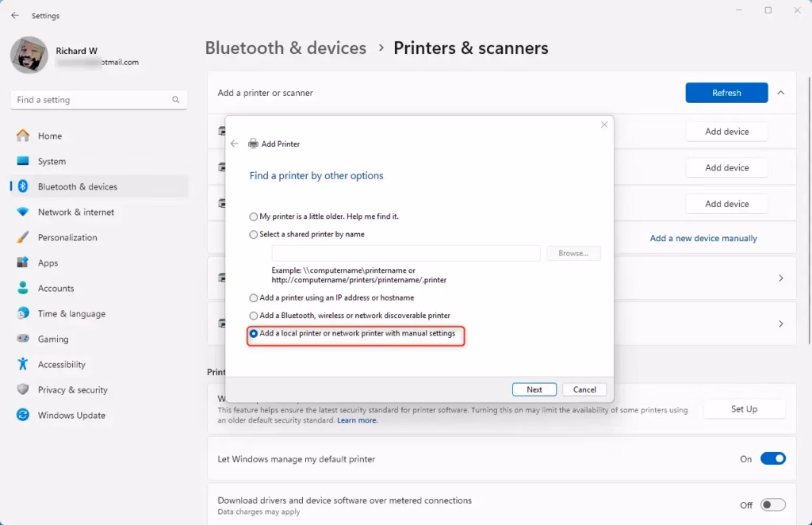812x525 pixels.
Task: Click the Richard W profile picture
Action: click(x=29, y=55)
